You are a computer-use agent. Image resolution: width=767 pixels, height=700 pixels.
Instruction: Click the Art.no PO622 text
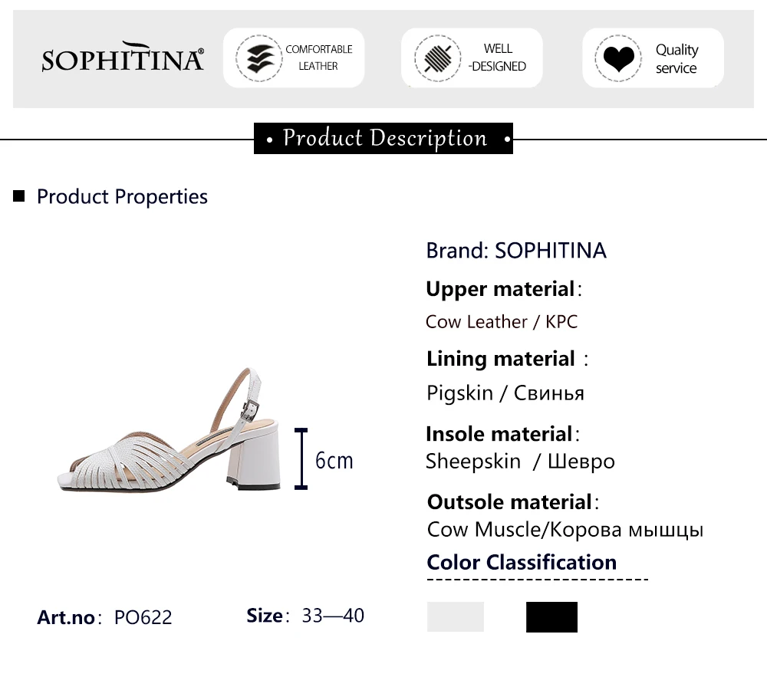[104, 617]
